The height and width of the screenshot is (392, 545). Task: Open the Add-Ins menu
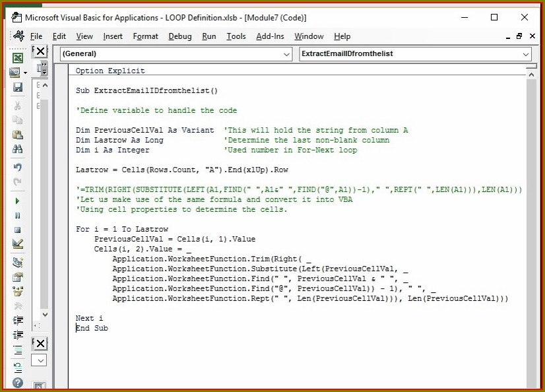point(270,36)
